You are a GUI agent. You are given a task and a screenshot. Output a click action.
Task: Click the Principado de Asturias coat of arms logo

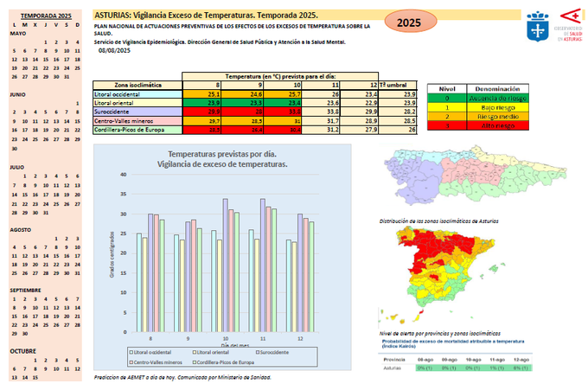tap(536, 25)
